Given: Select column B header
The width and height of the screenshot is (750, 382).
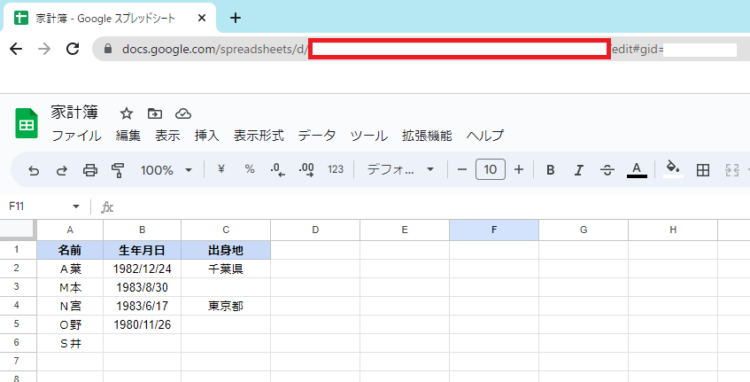Looking at the screenshot, I should pos(142,230).
